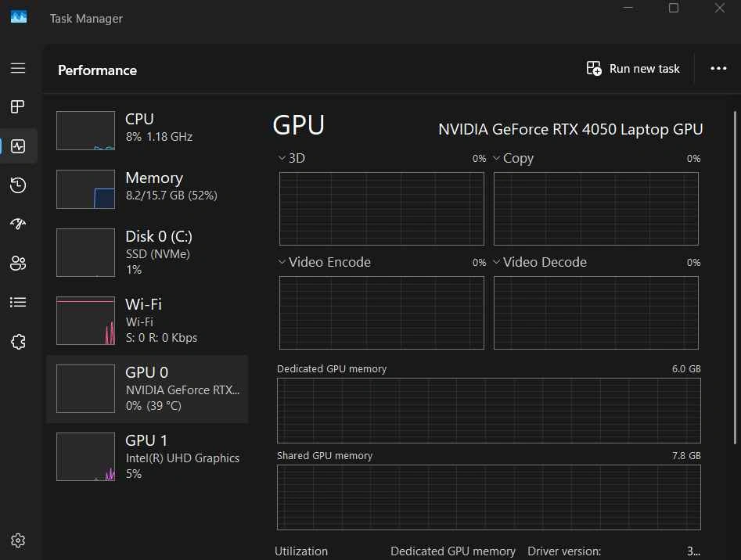Open the Startup apps page icon
741x560 pixels.
(x=18, y=224)
